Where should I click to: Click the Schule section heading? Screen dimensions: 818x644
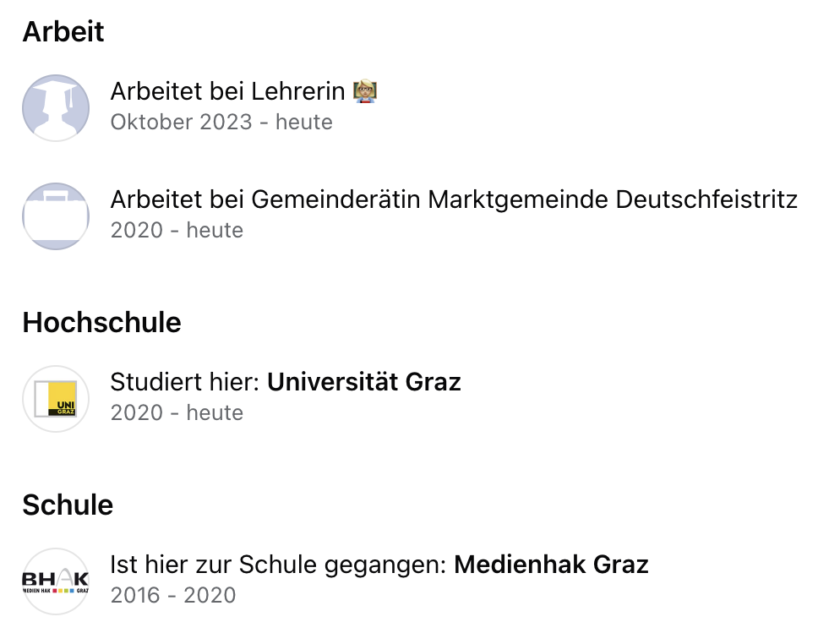[68, 505]
